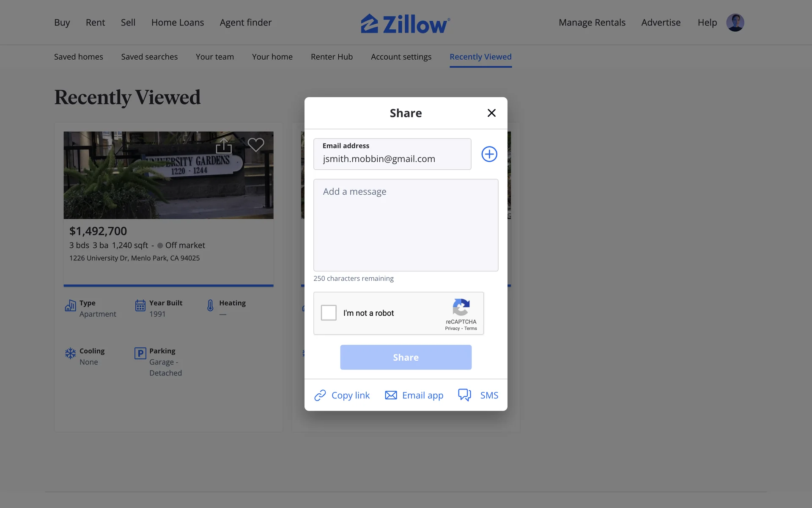
Task: Open the Home Loans menu
Action: (178, 22)
